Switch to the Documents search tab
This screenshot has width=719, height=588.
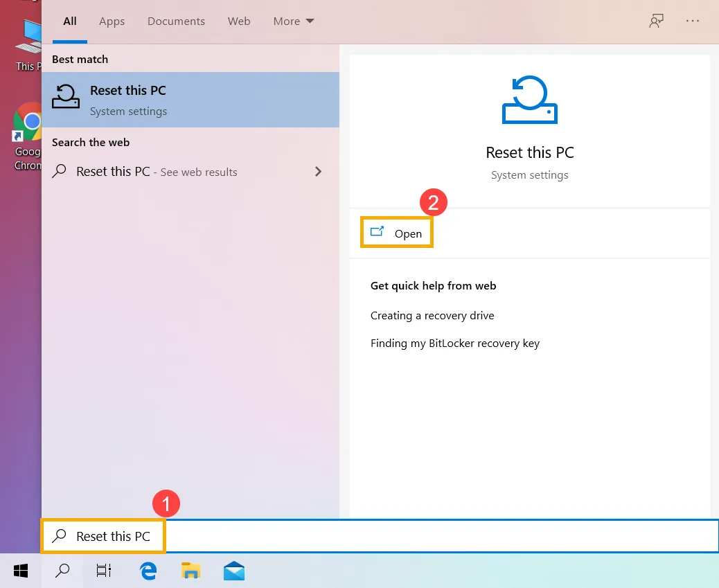coord(176,21)
